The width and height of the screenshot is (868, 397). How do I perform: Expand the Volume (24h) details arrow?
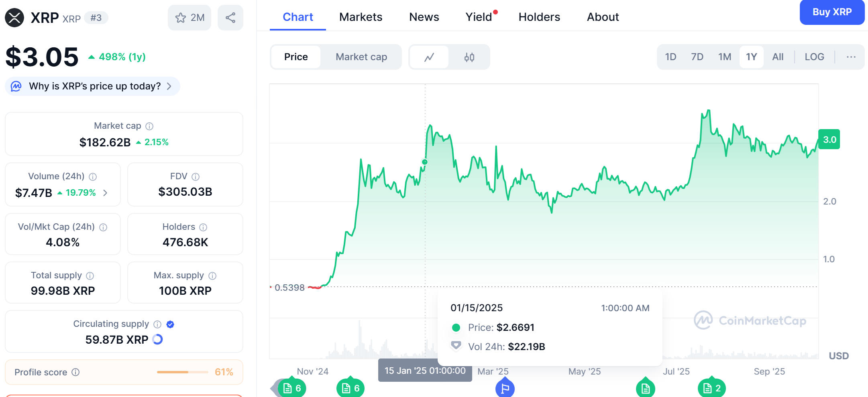(x=105, y=193)
